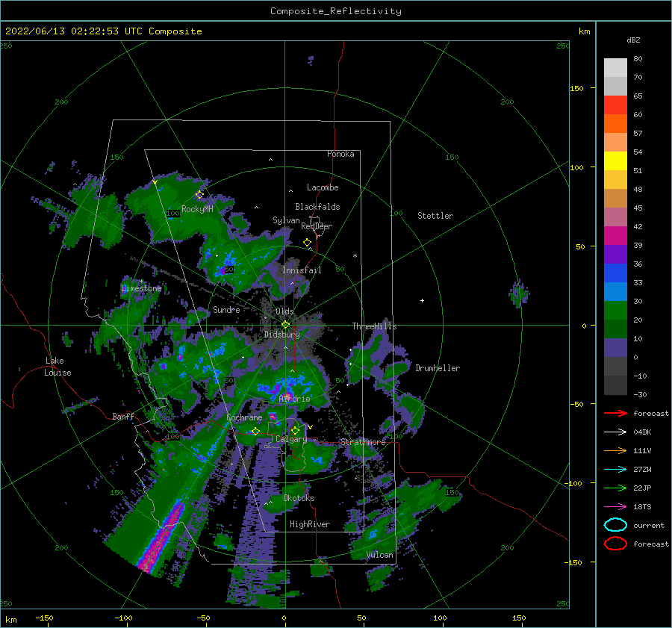672x628 pixels.
Task: Select the pink 45–42 dBZ color swatch
Action: coord(615,217)
